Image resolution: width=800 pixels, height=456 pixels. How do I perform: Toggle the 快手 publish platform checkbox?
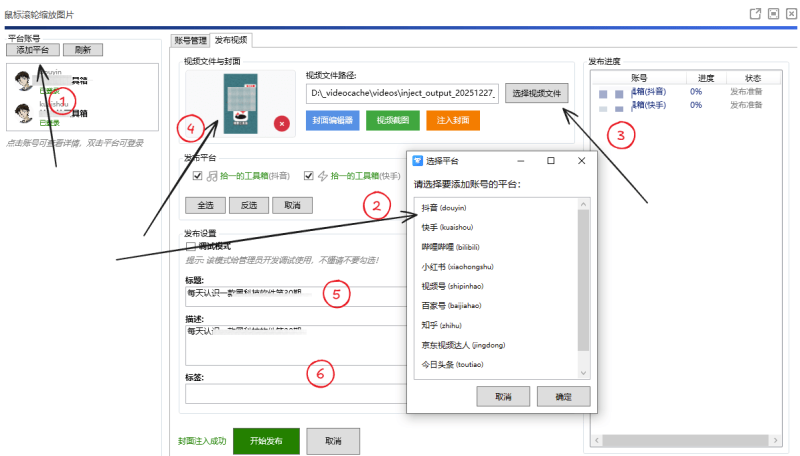tap(308, 176)
